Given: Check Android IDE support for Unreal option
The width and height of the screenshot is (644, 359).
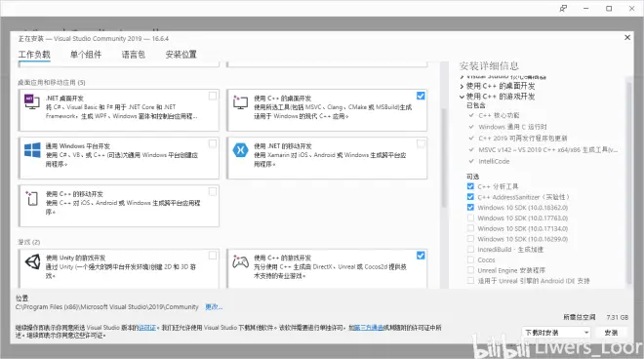Looking at the screenshot, I should pos(470,281).
